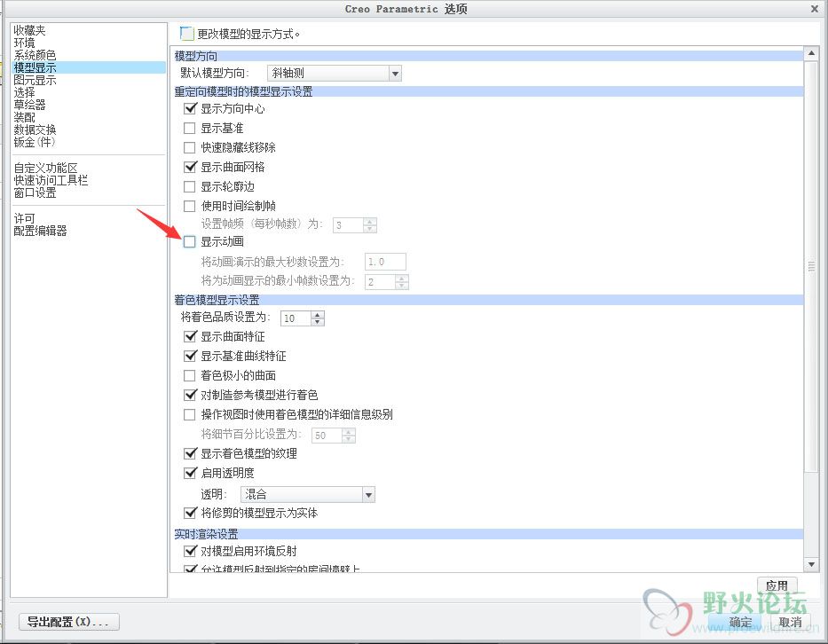Open 选择 settings category
Viewport: 828px width, 644px height.
tap(24, 92)
